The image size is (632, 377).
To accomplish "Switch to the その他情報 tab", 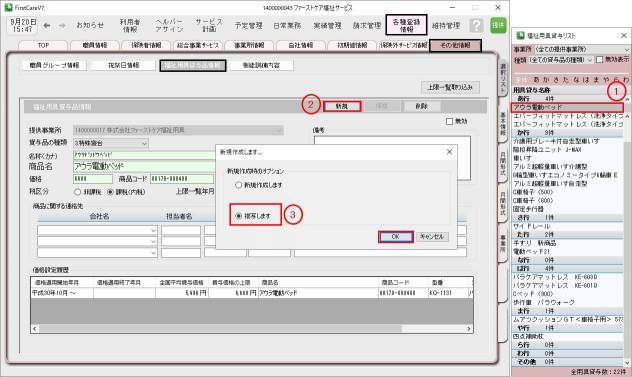I will click(x=455, y=45).
